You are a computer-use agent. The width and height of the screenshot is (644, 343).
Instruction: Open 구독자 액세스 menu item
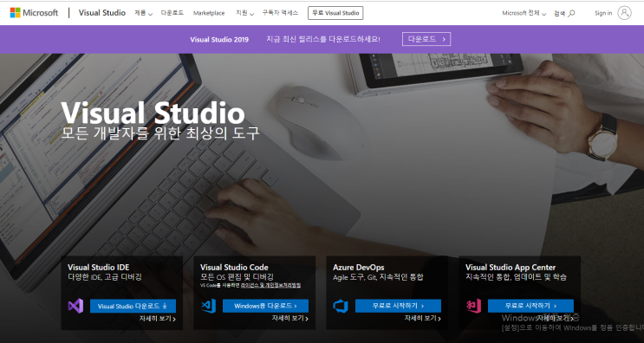[x=280, y=13]
